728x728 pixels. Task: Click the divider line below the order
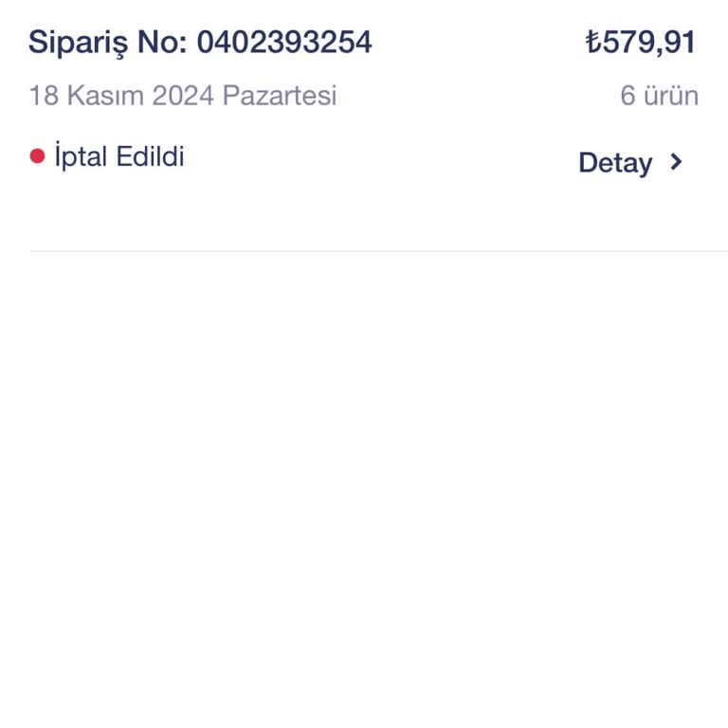[379, 251]
